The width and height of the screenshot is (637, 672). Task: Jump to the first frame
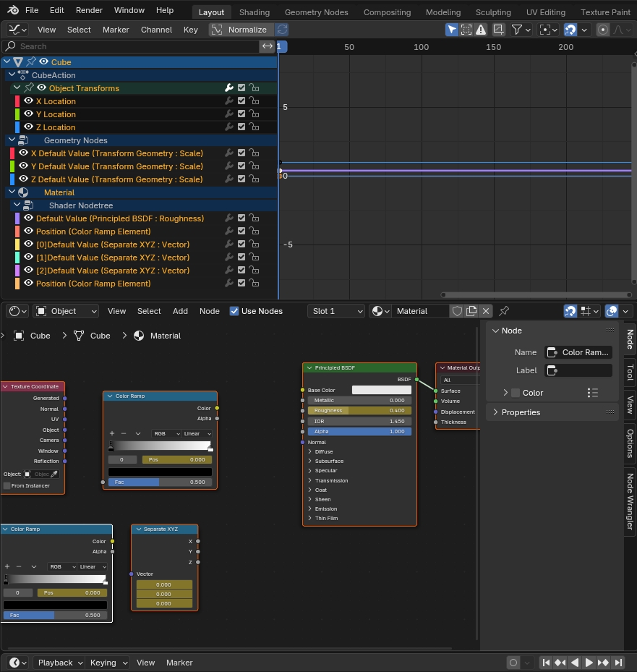point(546,663)
